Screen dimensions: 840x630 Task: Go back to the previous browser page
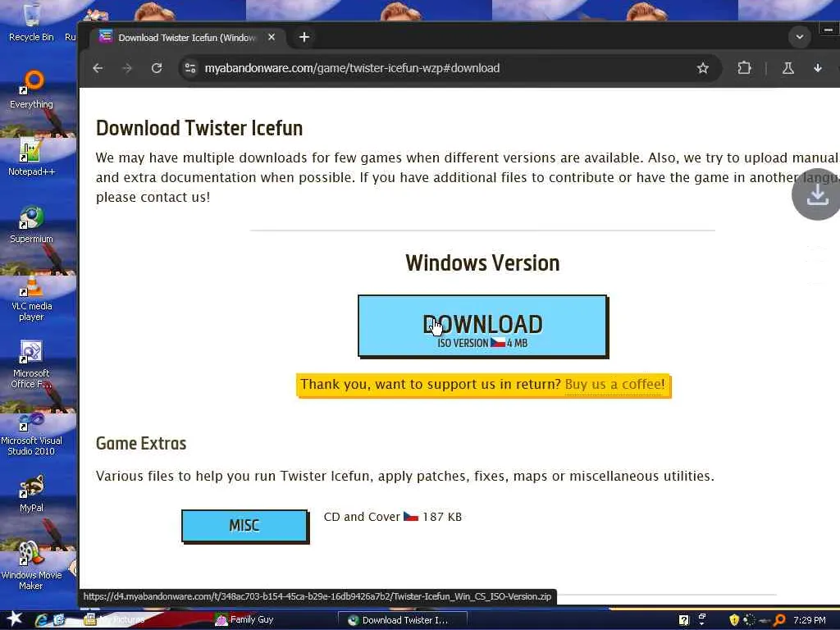point(98,68)
